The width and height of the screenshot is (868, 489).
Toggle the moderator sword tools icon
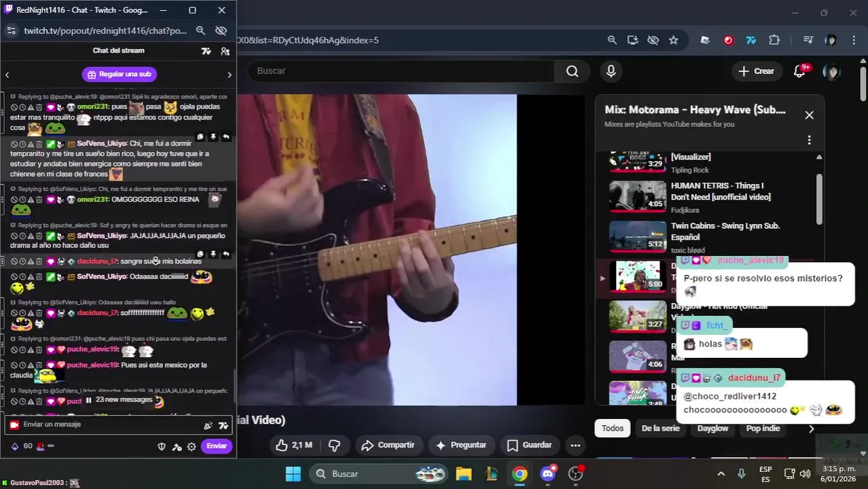(x=177, y=446)
